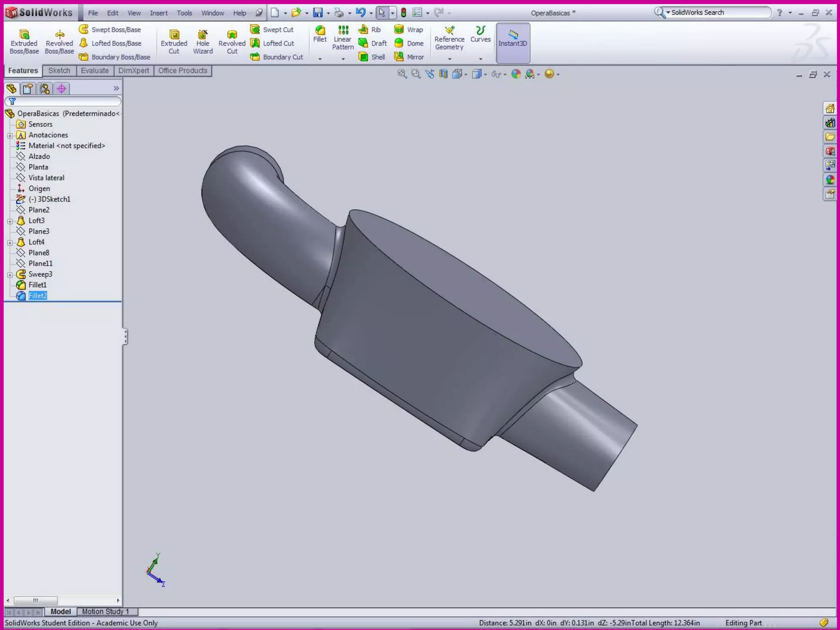Switch to Motion Study 1 tab

coord(105,612)
